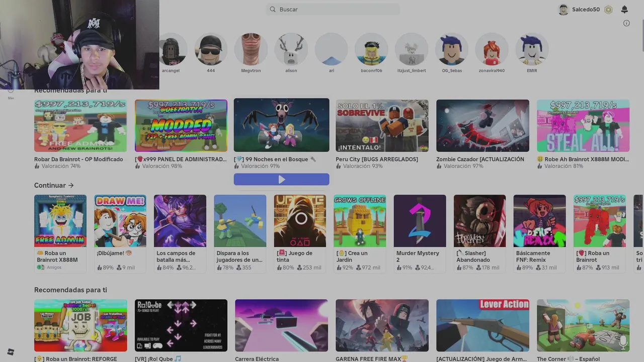Open friend Itzjust_limbert's avatar
Image resolution: width=644 pixels, height=362 pixels.
412,49
